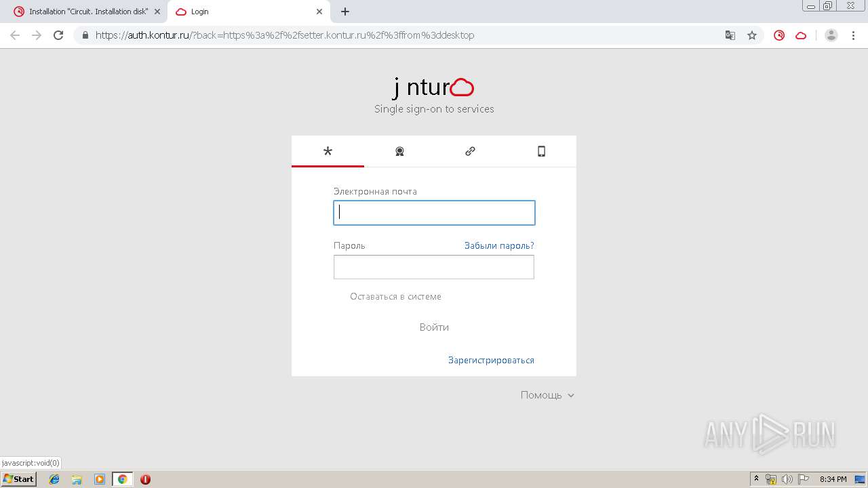868x488 pixels.
Task: Focus the Электронная почта email field
Action: point(434,213)
